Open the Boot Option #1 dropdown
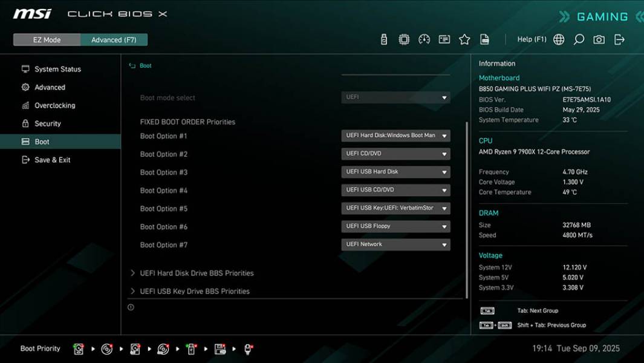 tap(395, 136)
